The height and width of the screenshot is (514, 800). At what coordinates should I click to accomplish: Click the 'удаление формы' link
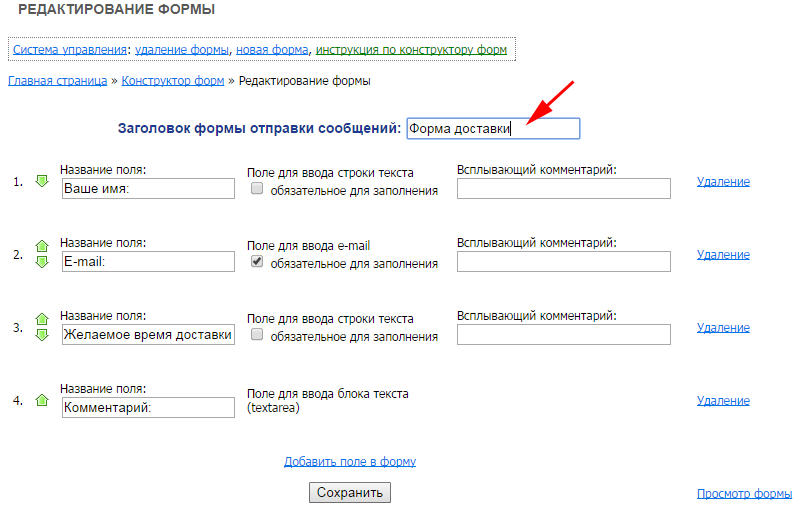[x=182, y=49]
